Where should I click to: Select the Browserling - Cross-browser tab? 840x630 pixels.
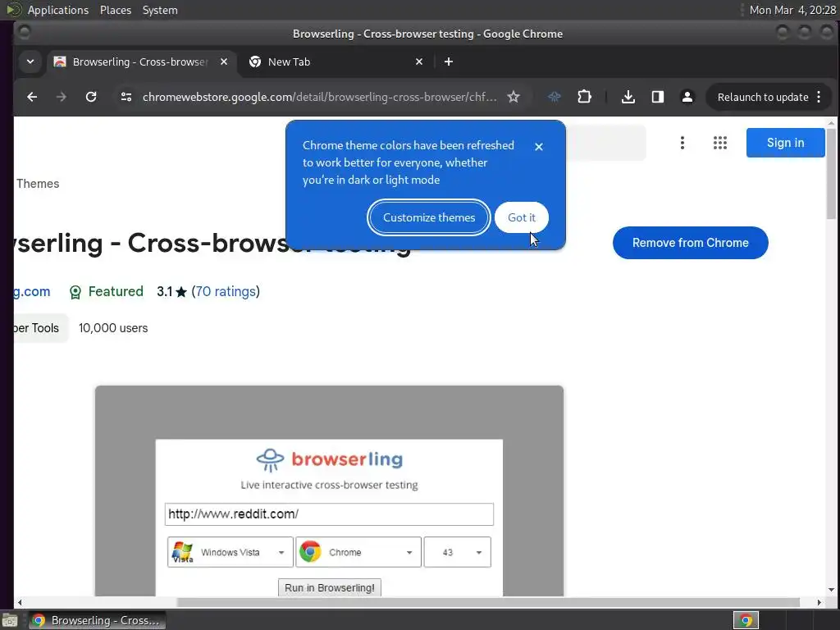(142, 62)
